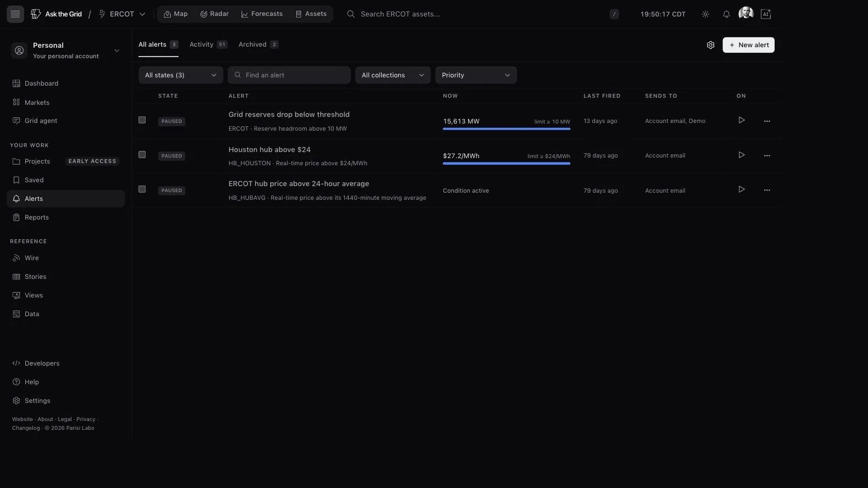
Task: Go to Dashboard in the sidebar
Action: pyautogui.click(x=66, y=83)
